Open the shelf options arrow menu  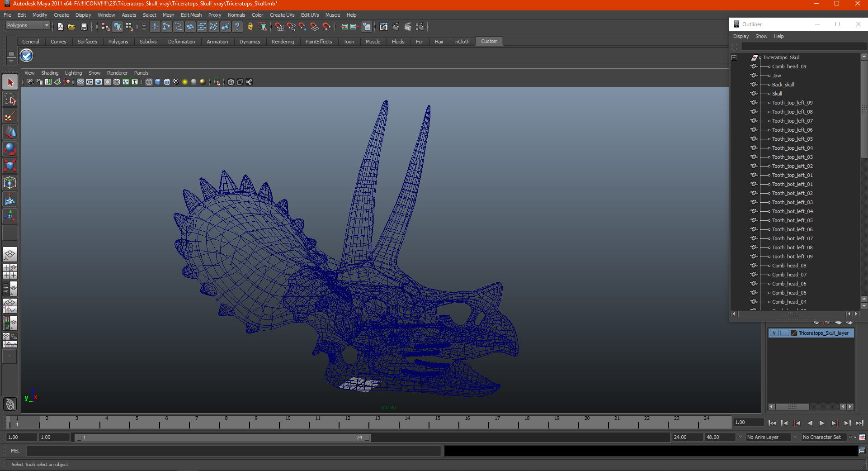(11, 61)
